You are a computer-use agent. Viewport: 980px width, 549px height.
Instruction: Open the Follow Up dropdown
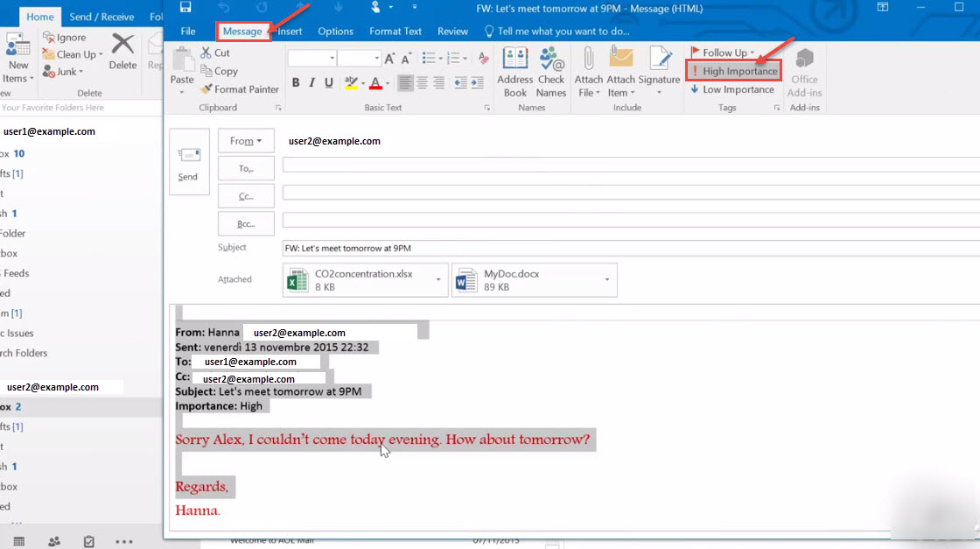pyautogui.click(x=723, y=52)
